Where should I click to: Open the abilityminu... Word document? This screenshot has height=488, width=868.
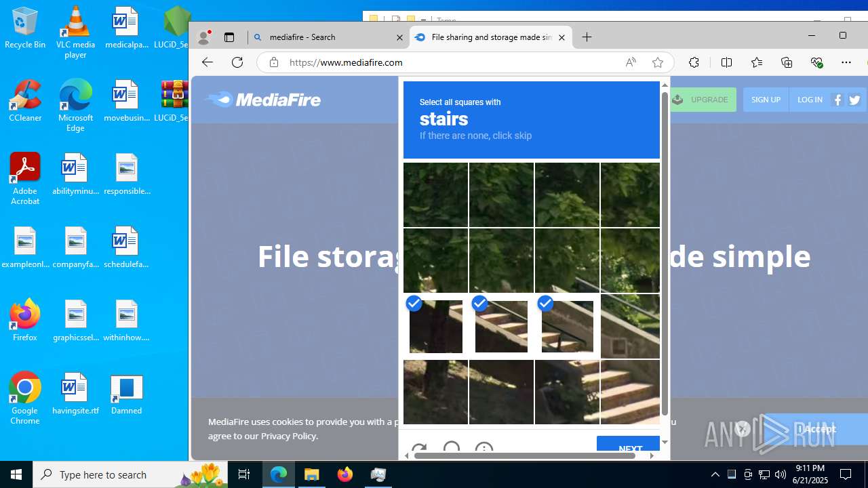(75, 175)
